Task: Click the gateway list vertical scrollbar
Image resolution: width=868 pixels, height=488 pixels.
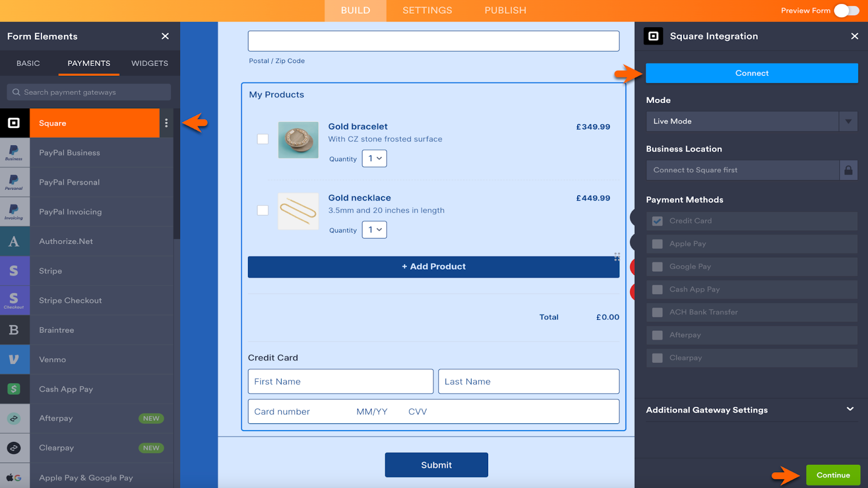Action: coord(177,174)
